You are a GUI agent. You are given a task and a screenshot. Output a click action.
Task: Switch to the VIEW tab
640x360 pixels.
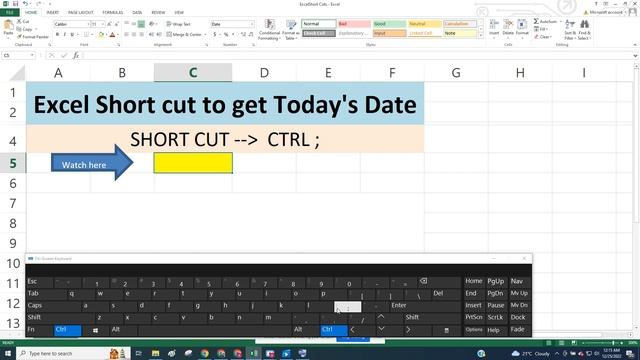tap(179, 13)
